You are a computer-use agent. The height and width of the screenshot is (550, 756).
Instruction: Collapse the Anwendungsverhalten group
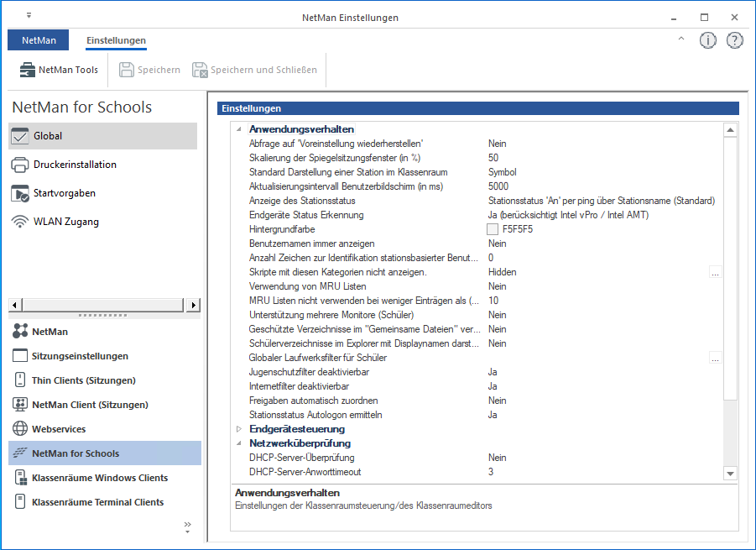(239, 129)
